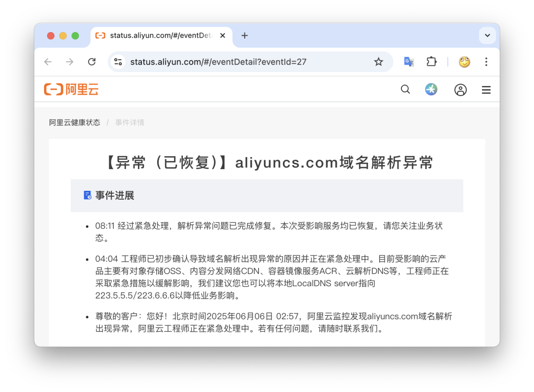Follow the 阿里云健康状态 breadcrumb link
The height and width of the screenshot is (392, 534).
coord(75,122)
